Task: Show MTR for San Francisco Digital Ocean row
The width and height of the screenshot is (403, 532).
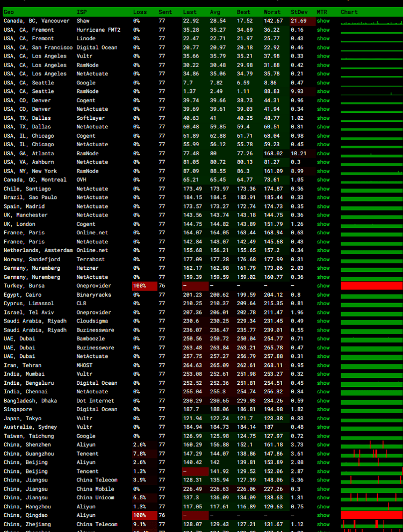Action: (x=323, y=47)
